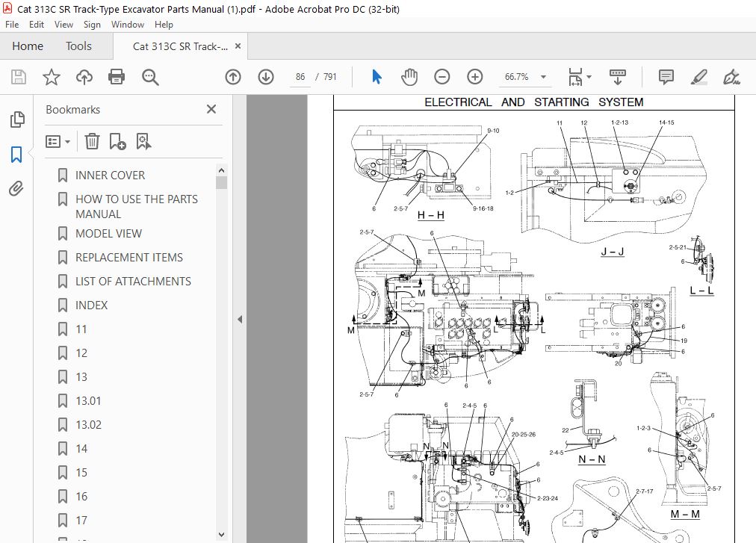The width and height of the screenshot is (756, 543).
Task: Select bookmark 15
Action: click(x=81, y=473)
